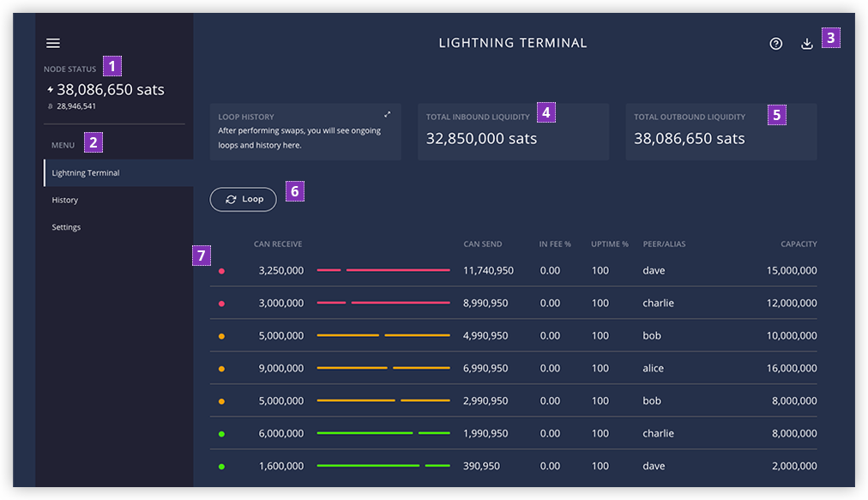Click the red status dot for dave
The width and height of the screenshot is (868, 500).
221,271
